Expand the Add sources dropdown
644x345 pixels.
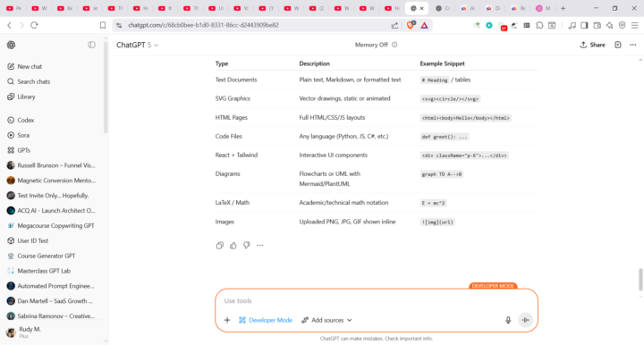(327, 320)
